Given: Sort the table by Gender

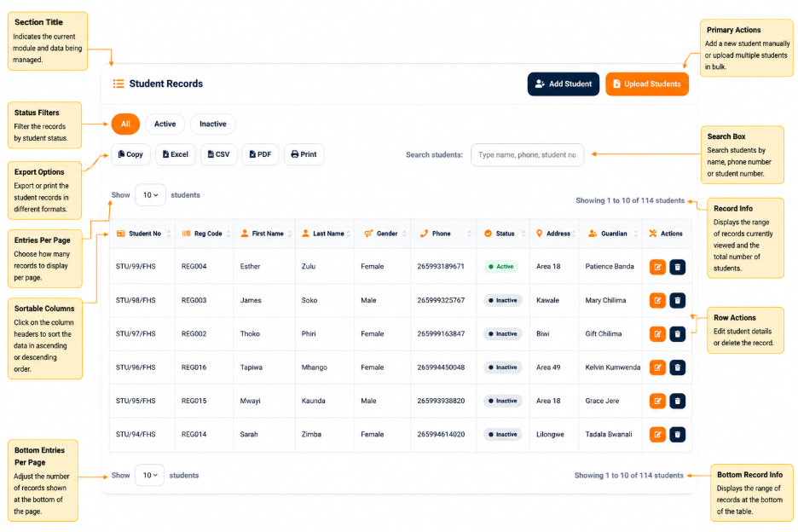Looking at the screenshot, I should 383,234.
